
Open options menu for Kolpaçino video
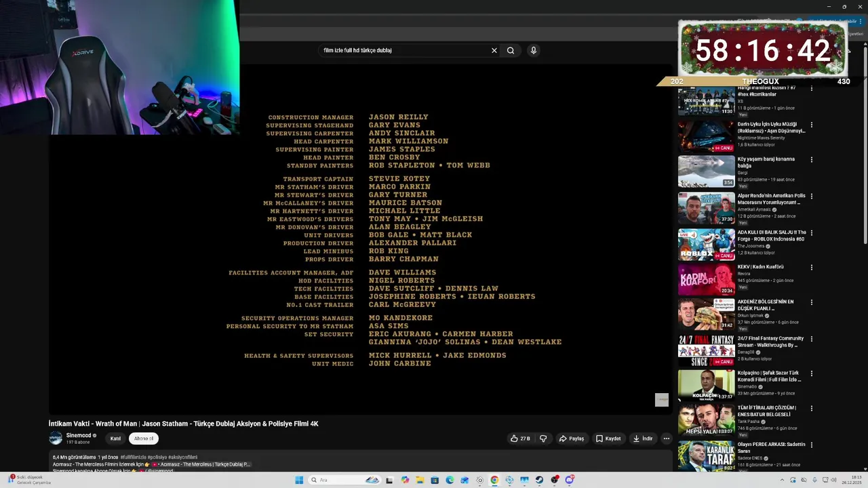(812, 373)
